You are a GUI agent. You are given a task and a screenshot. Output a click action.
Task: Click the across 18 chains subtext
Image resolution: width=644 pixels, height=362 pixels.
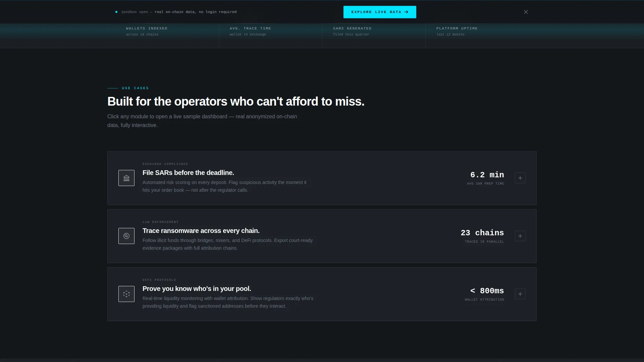coord(142,35)
